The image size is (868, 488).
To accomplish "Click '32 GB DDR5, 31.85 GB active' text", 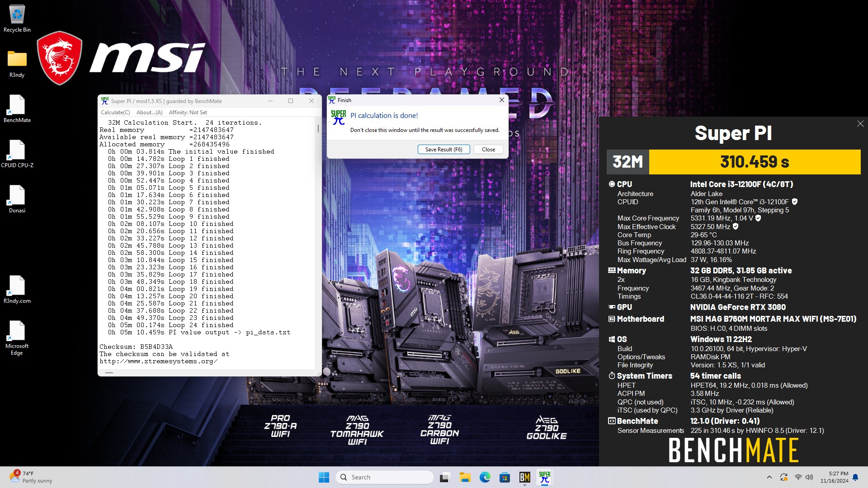I will 741,270.
